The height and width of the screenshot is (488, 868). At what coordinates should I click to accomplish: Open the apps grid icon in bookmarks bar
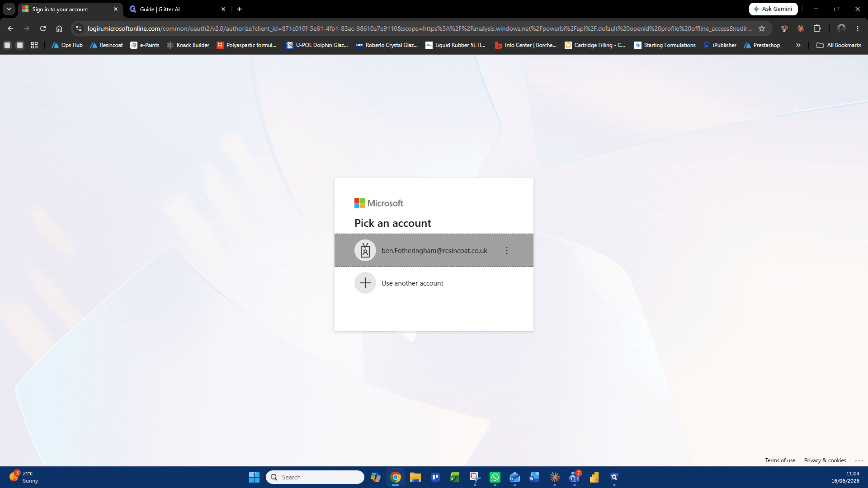(34, 45)
